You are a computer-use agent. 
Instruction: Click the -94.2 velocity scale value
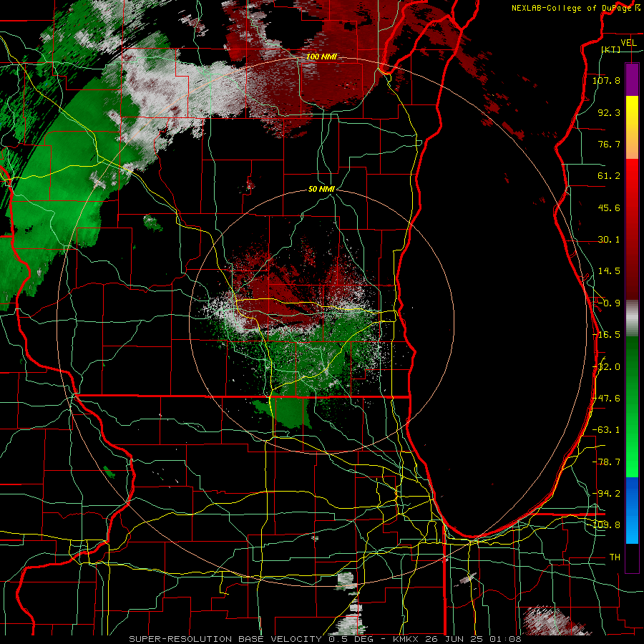coord(606,494)
